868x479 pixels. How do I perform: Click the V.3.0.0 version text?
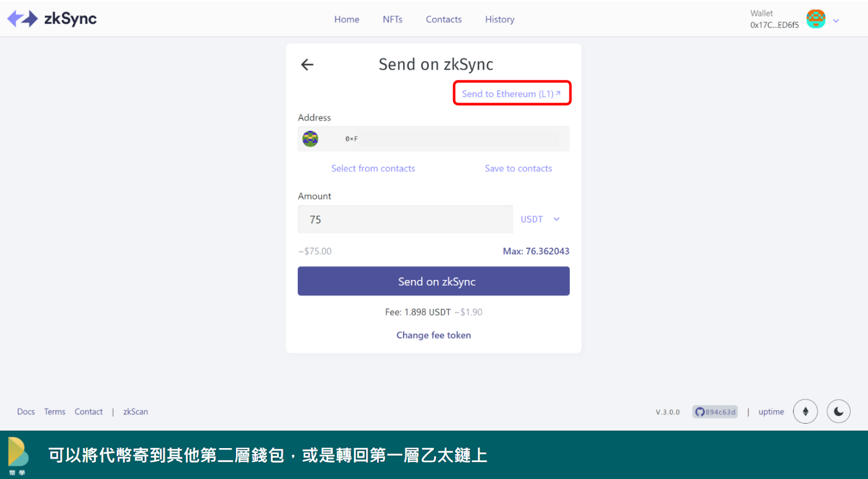tap(667, 412)
